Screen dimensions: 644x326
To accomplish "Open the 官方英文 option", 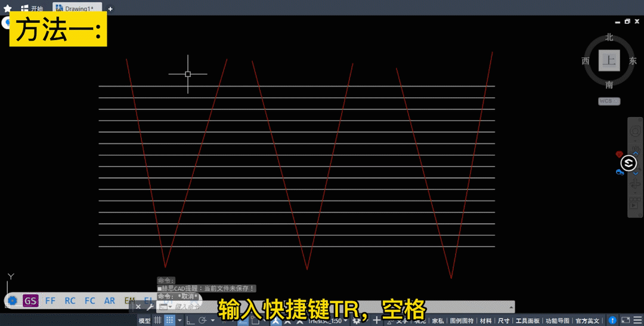I will click(x=587, y=321).
